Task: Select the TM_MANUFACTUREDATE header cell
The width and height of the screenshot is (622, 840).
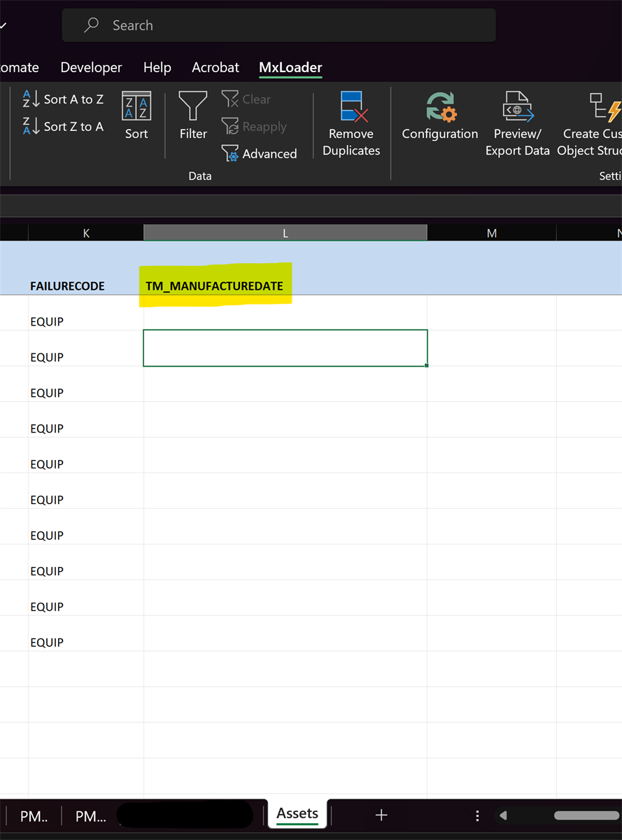Action: [x=215, y=283]
